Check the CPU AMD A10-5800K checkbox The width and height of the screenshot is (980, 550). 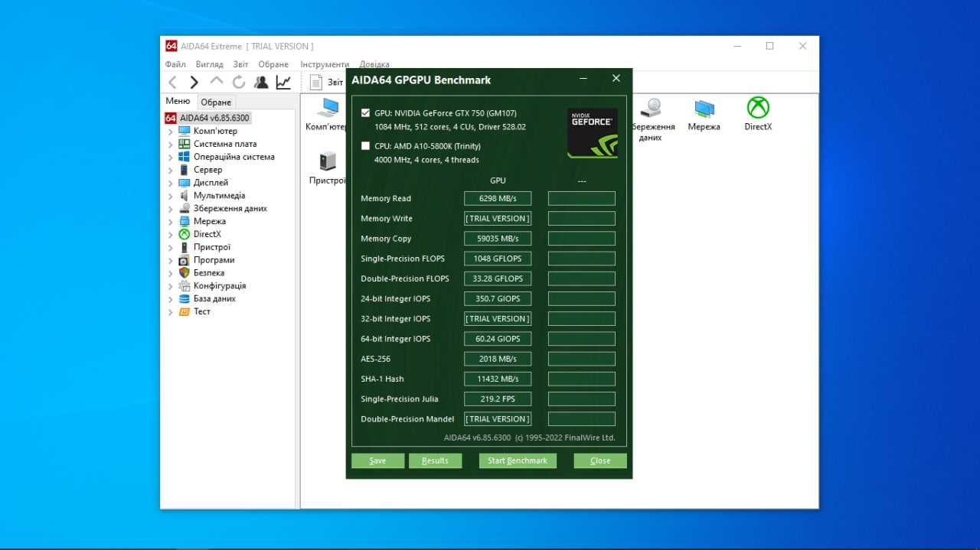click(365, 146)
